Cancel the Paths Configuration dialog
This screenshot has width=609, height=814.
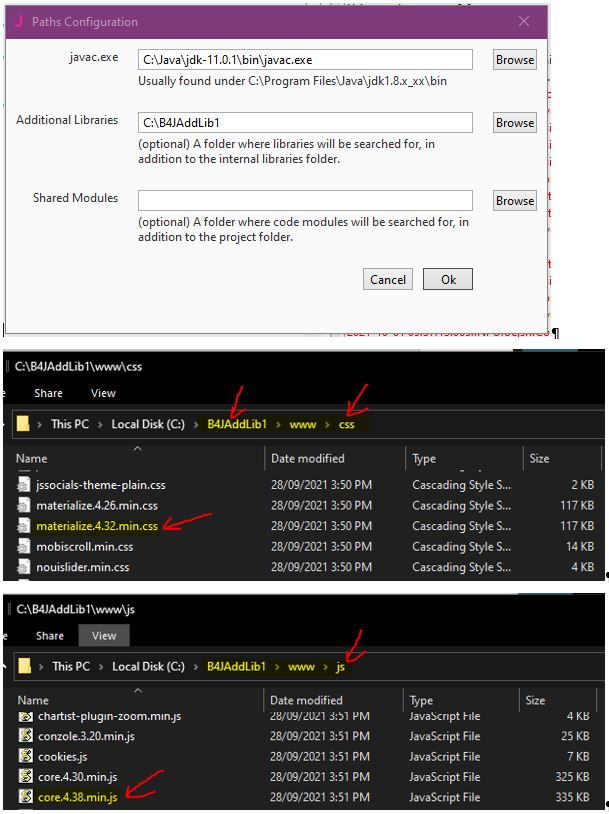click(x=388, y=279)
